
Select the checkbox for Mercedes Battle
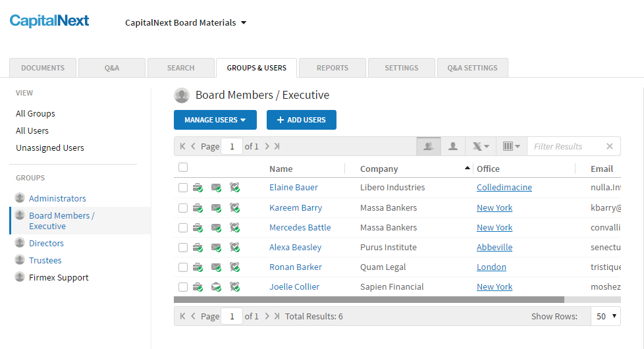183,228
